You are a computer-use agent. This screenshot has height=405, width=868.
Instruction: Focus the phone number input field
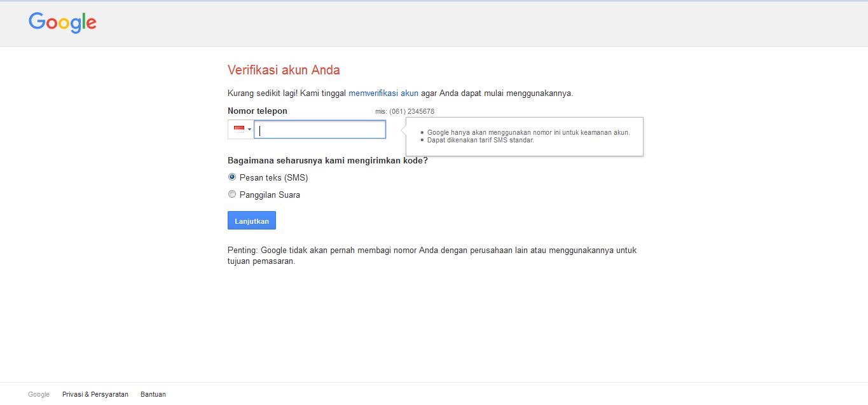pos(320,130)
